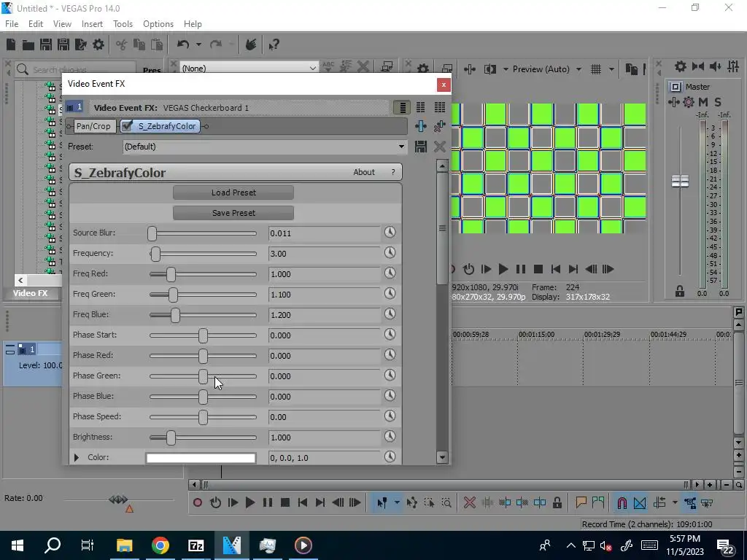Open the Auto Ripple mode dropdown arrow

675,502
